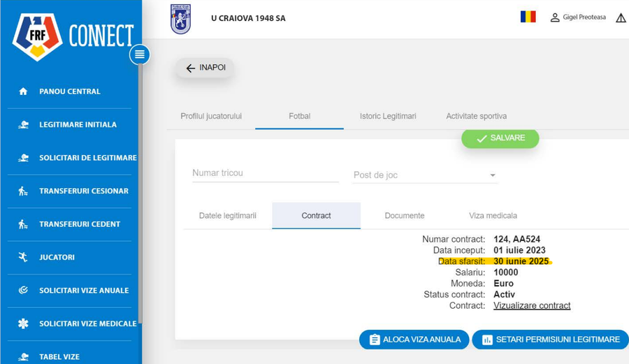Click the Gigel Preoteasa user profile icon
This screenshot has width=629, height=364.
click(555, 17)
